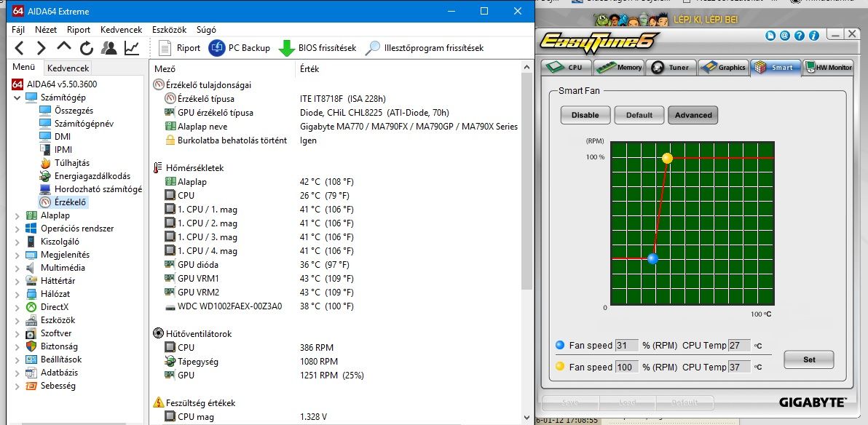Go forward with the AIDA64 forward arrow

point(41,48)
